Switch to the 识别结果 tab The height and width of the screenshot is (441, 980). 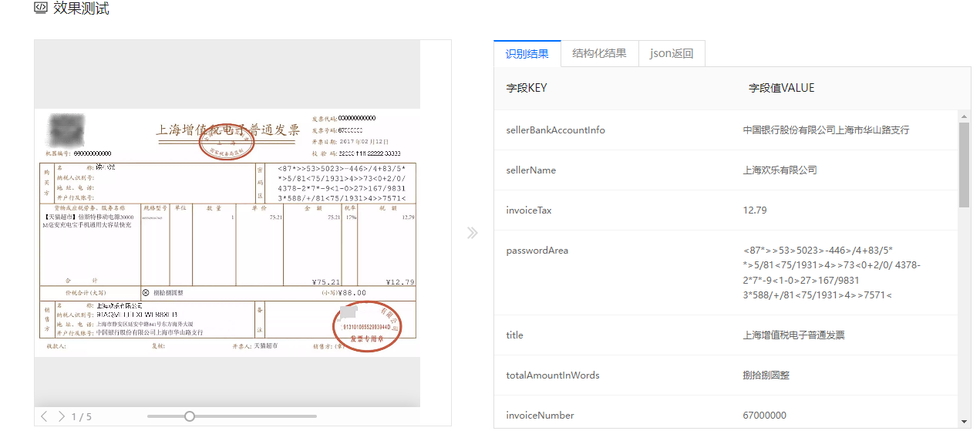pyautogui.click(x=527, y=54)
